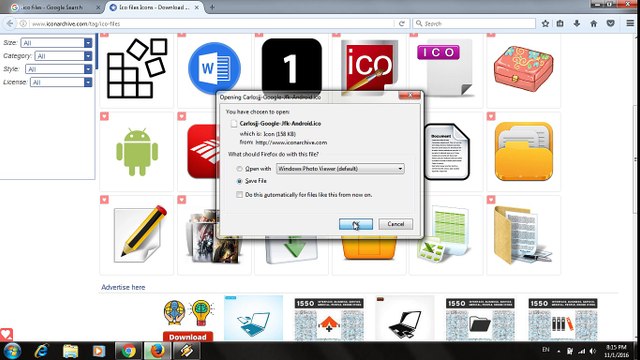This screenshot has width=640, height=360.
Task: Select the Open with radio button
Action: coord(240,169)
